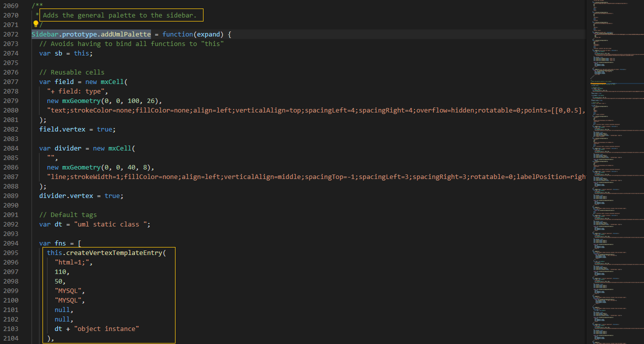Click line number 2095 in the gutter
Image resolution: width=644 pixels, height=344 pixels.
point(10,252)
